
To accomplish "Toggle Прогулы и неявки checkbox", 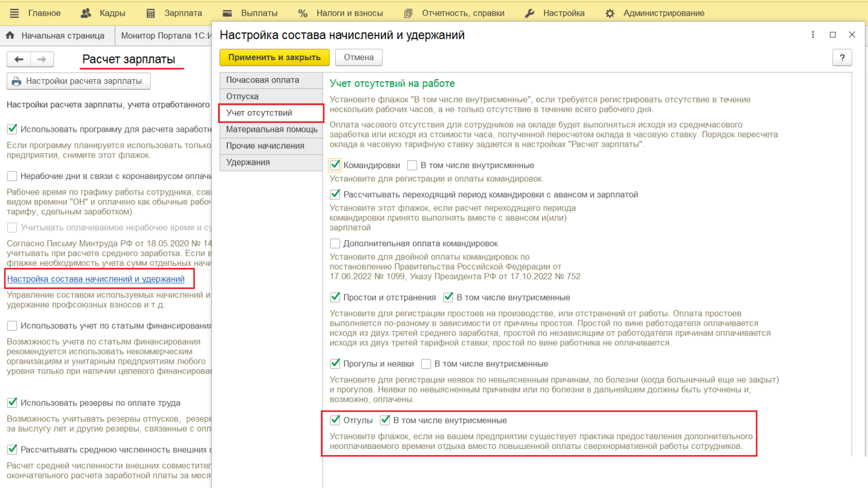I will pyautogui.click(x=335, y=364).
